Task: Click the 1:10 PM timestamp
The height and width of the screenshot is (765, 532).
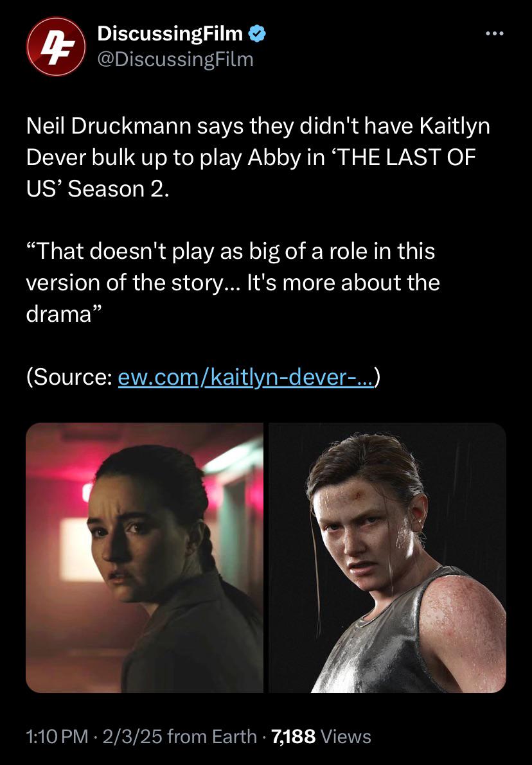Action: (57, 736)
